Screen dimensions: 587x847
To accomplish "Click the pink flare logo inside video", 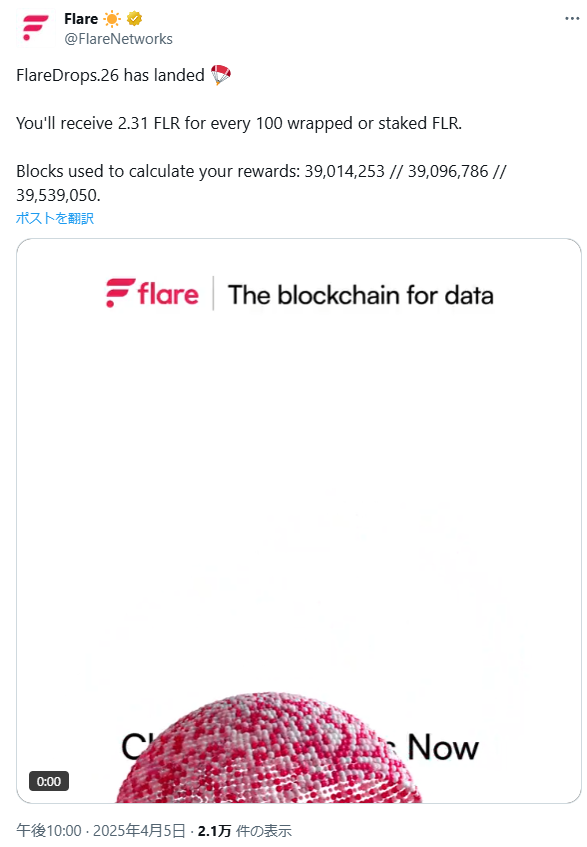I will 152,293.
